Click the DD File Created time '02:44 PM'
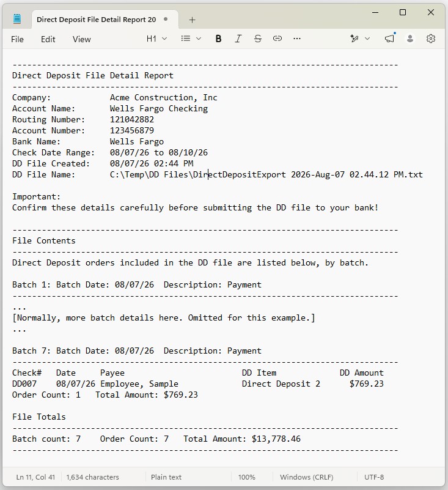 (x=173, y=163)
